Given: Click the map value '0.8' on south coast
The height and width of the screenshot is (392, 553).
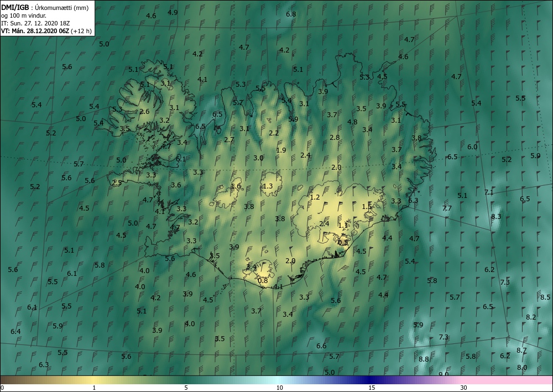Looking at the screenshot, I should pyautogui.click(x=263, y=281).
